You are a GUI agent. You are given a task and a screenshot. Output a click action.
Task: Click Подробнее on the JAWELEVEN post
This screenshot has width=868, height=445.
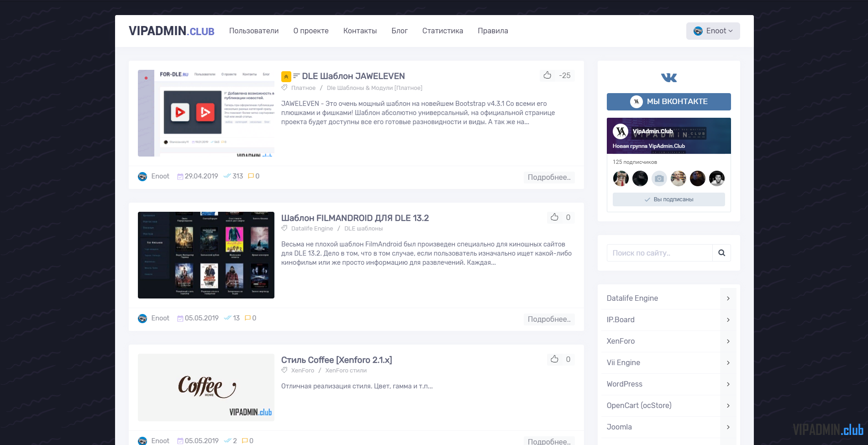tap(549, 178)
